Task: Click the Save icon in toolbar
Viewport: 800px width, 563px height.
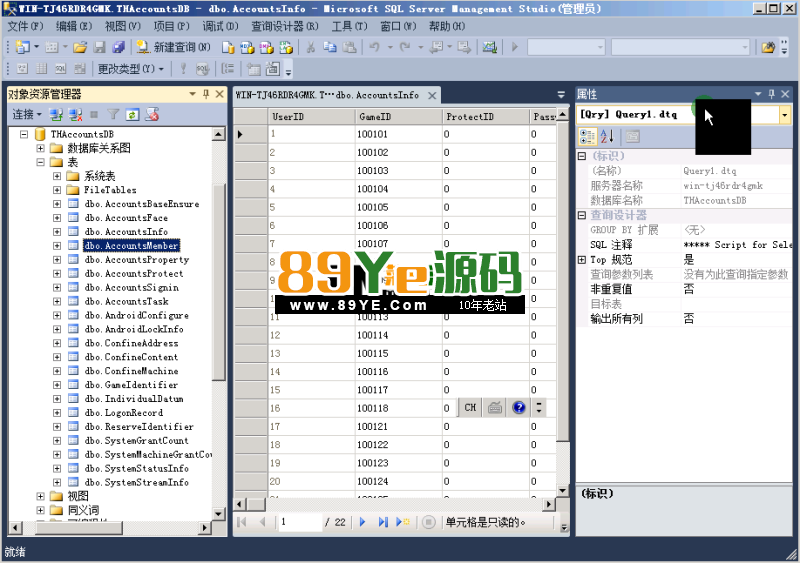Action: pyautogui.click(x=99, y=47)
